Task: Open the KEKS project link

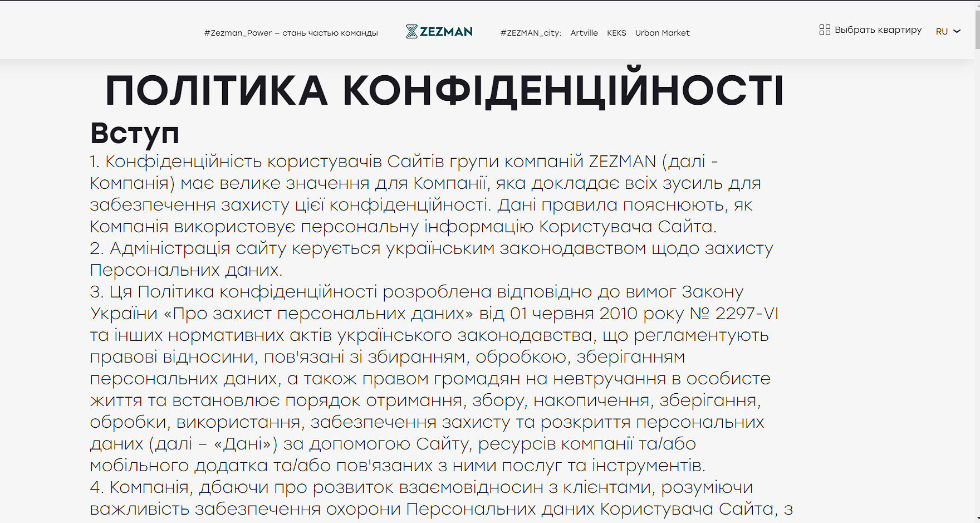Action: [x=616, y=33]
